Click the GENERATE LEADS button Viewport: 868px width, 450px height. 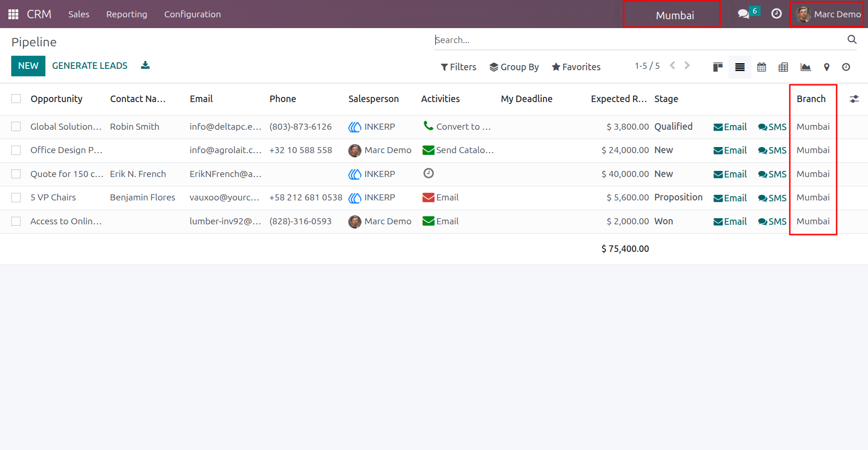coord(89,66)
